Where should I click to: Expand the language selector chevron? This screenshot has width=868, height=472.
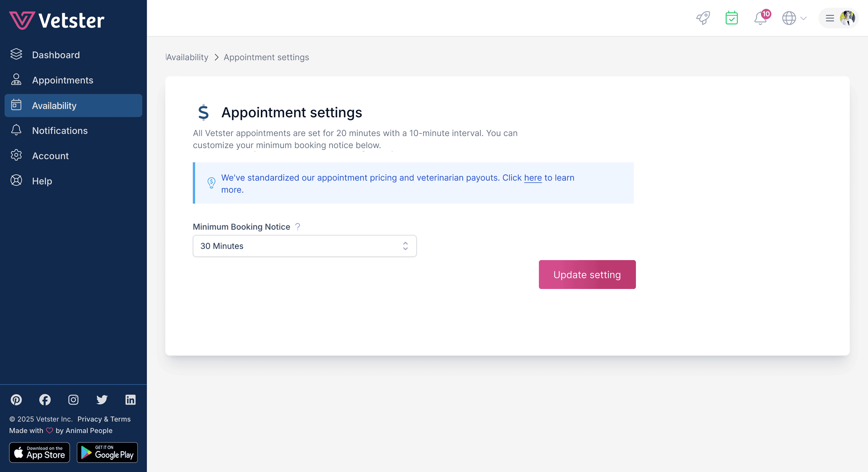(x=803, y=19)
